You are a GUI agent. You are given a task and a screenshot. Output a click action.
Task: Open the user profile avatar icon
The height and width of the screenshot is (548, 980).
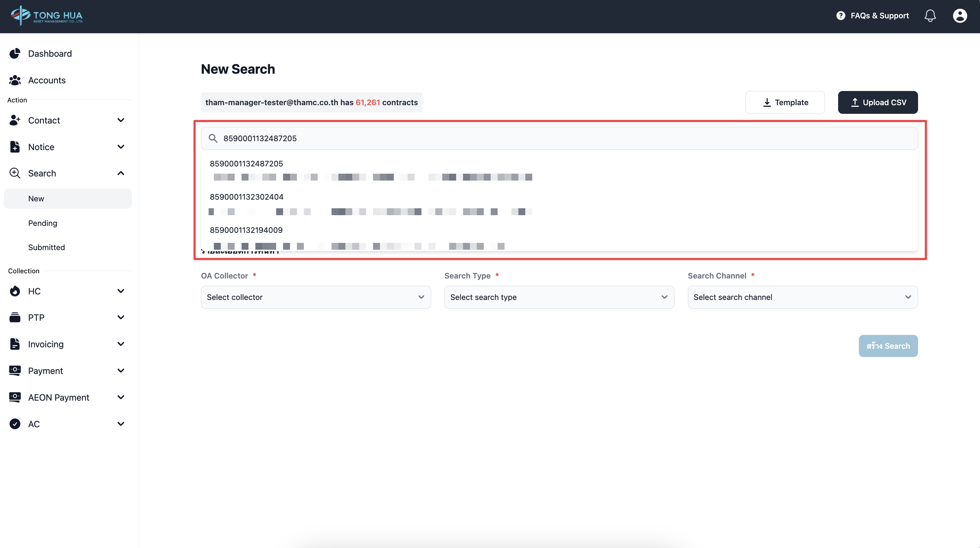960,16
